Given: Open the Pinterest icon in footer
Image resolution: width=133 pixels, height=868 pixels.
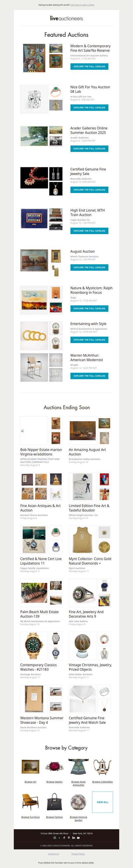Looking at the screenshot, I should click(x=69, y=838).
